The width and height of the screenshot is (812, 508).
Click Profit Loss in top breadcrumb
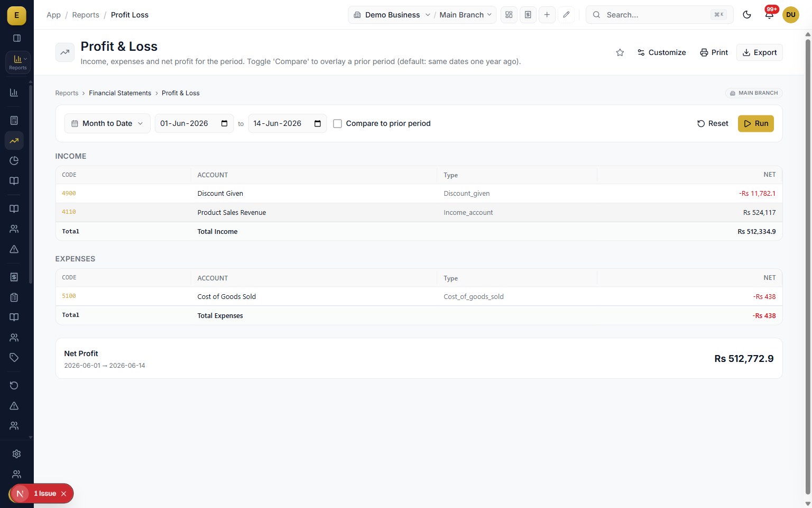(x=130, y=15)
